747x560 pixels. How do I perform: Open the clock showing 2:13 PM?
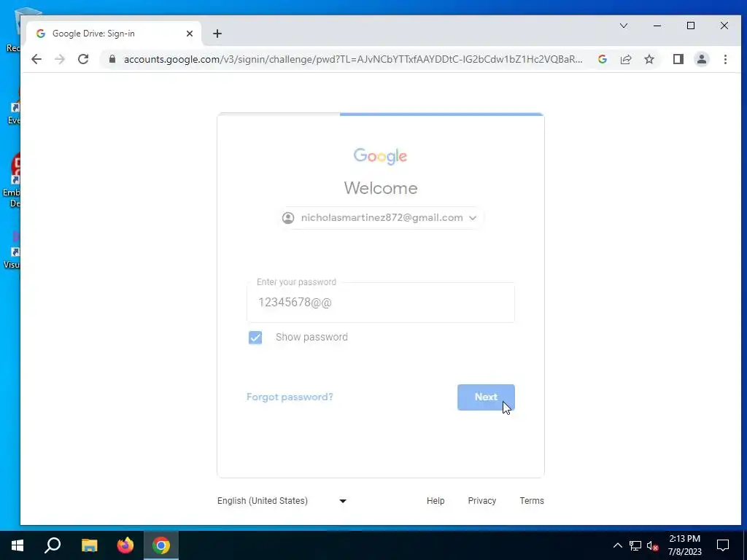point(684,545)
